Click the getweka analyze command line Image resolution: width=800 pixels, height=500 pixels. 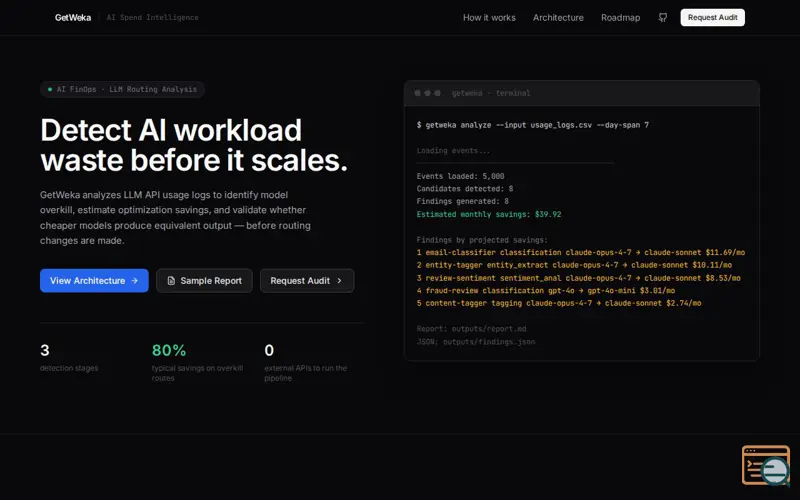point(533,125)
